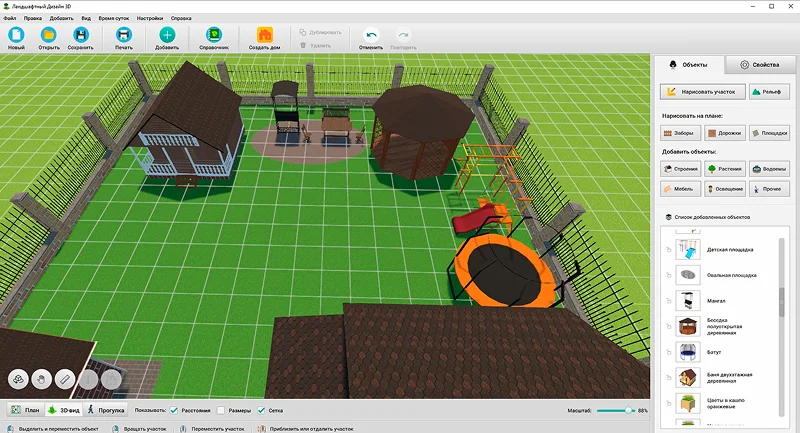Click the trees overlay button in viewport
This screenshot has width=800, height=433.
[18, 379]
